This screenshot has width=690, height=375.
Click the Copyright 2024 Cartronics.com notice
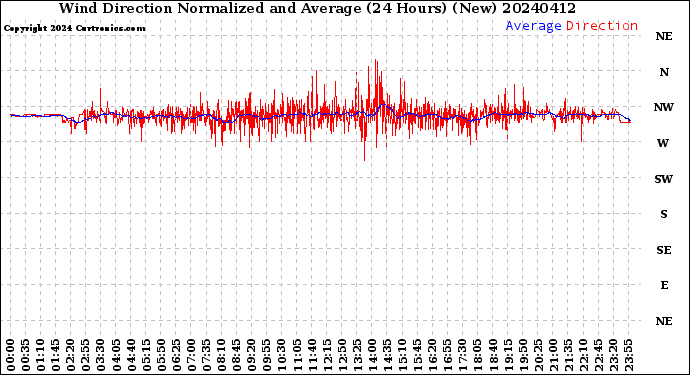coord(74,28)
